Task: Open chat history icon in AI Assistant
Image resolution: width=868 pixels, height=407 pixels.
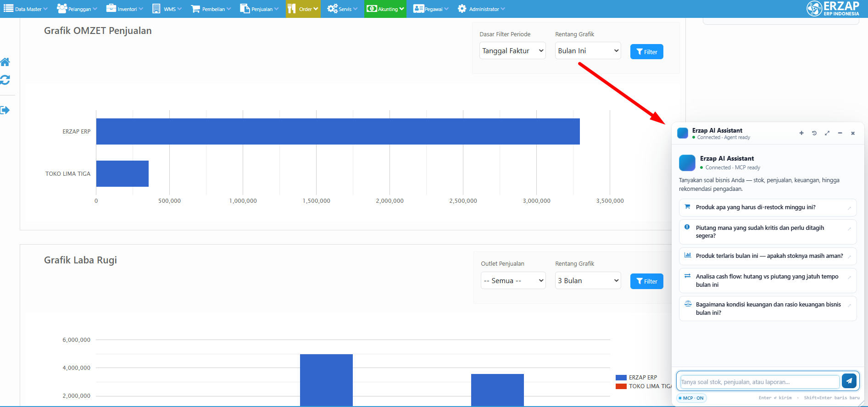Action: [x=814, y=133]
